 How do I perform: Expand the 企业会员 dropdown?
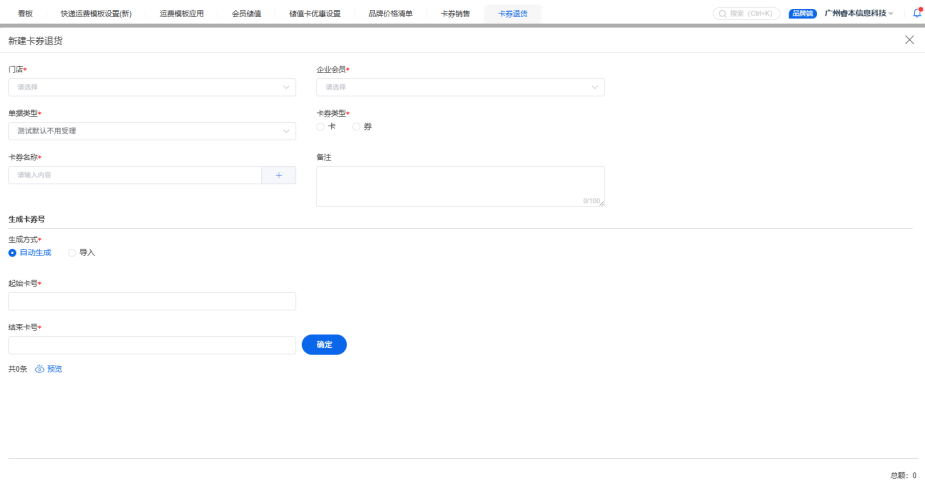click(x=460, y=87)
